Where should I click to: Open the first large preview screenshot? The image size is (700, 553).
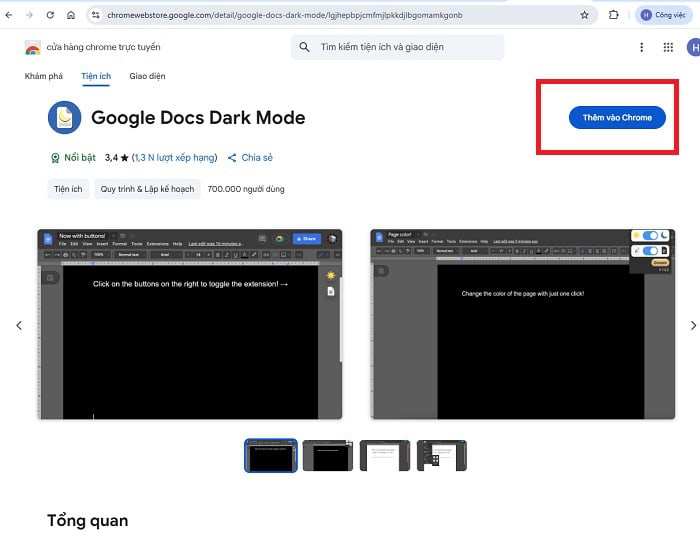click(x=190, y=324)
